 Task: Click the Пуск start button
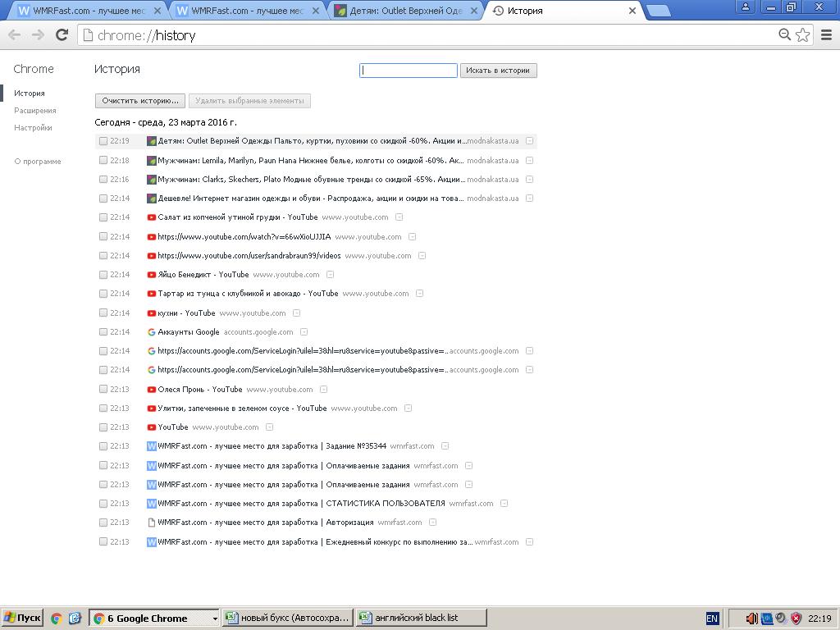[22, 618]
